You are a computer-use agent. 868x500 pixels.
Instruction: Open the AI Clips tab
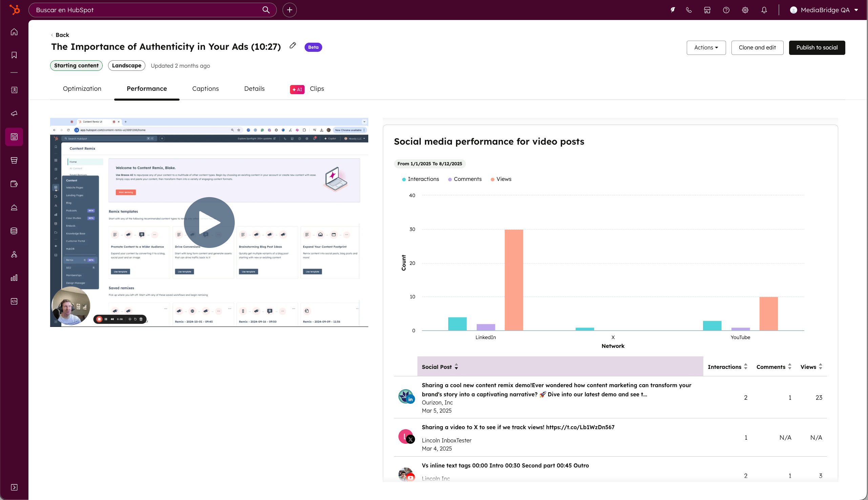tap(307, 89)
